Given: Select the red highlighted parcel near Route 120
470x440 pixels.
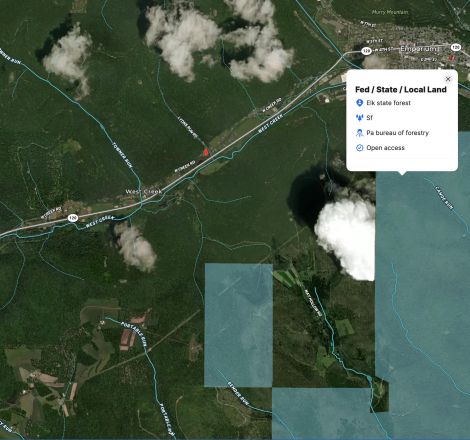Looking at the screenshot, I should [206, 152].
